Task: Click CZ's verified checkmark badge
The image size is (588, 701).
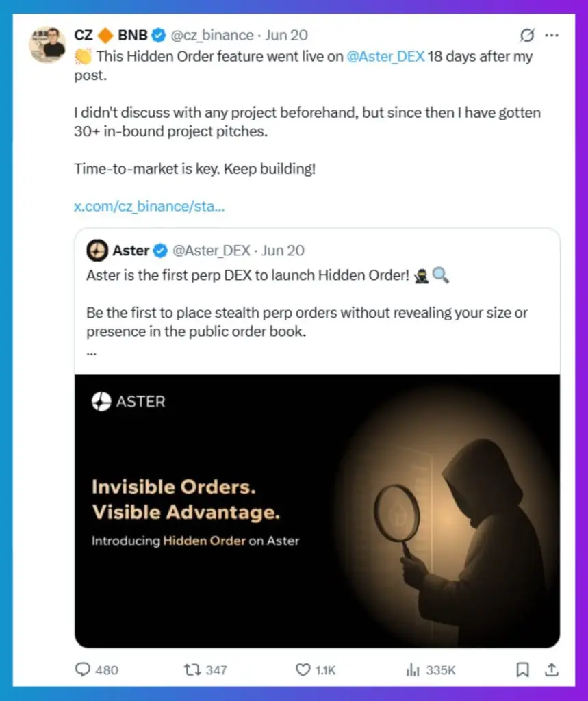Action: point(158,34)
